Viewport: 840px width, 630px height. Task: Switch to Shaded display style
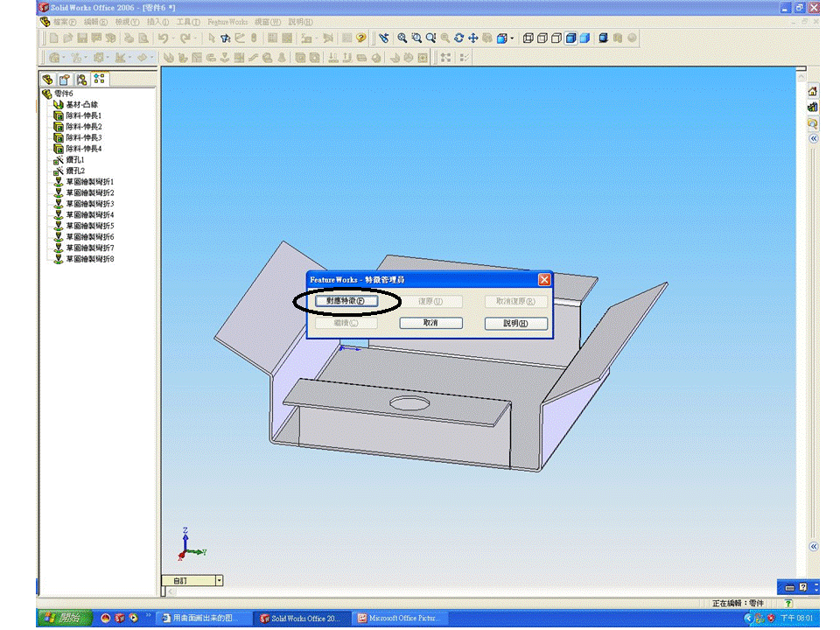[x=585, y=38]
